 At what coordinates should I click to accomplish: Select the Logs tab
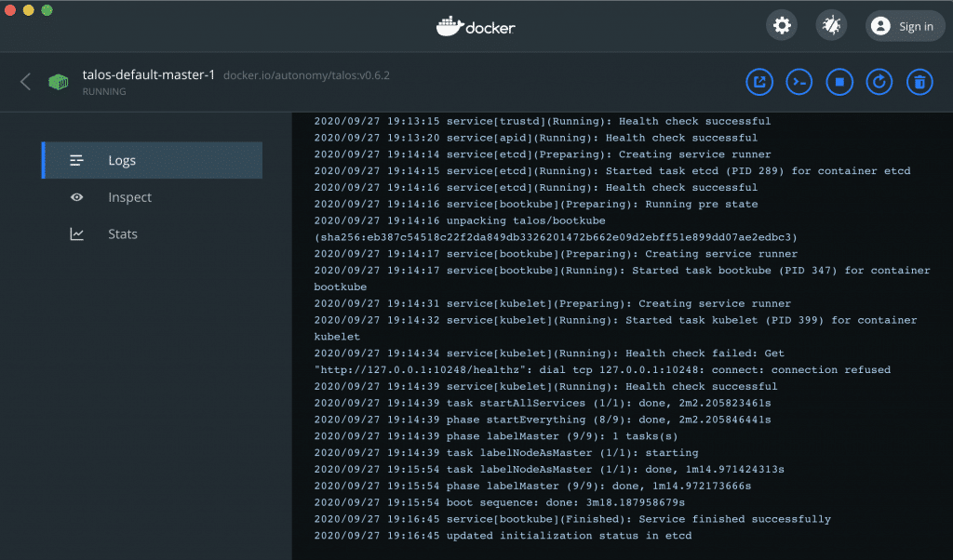[152, 160]
